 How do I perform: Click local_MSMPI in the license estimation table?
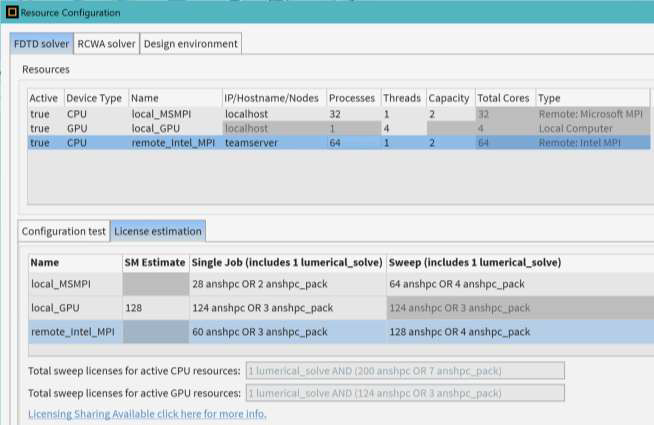tap(75, 284)
